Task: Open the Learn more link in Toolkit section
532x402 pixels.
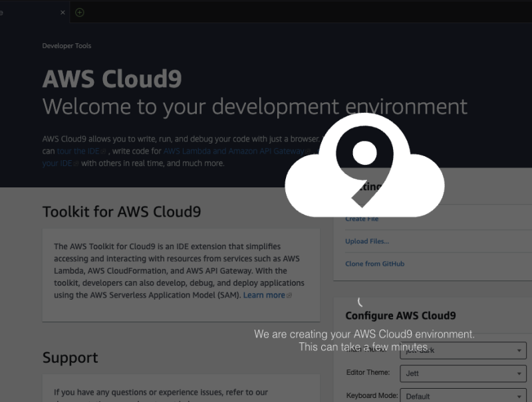Action: pyautogui.click(x=263, y=295)
